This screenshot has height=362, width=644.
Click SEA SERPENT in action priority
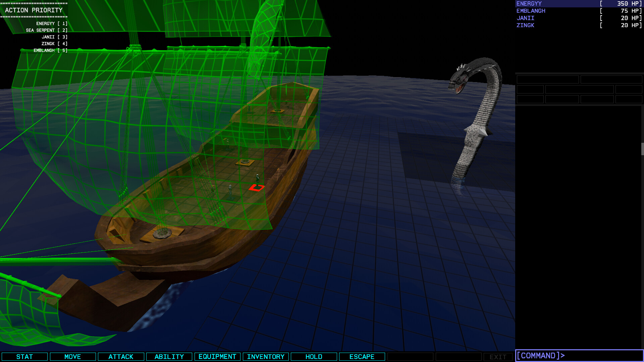(x=40, y=30)
